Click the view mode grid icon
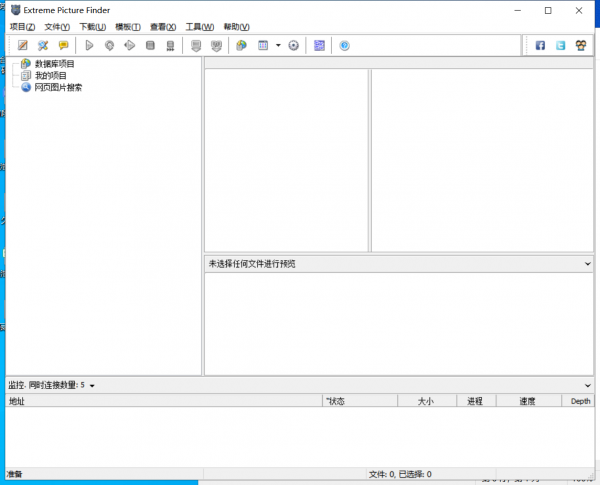 point(263,46)
